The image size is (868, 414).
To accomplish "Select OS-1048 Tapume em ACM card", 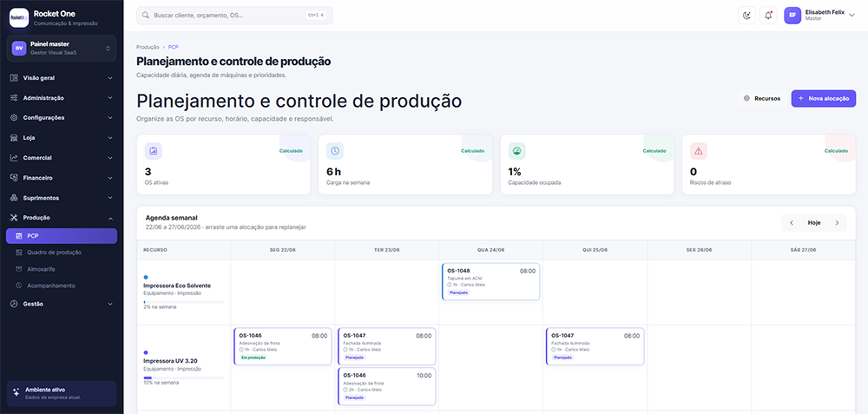I will click(x=491, y=282).
